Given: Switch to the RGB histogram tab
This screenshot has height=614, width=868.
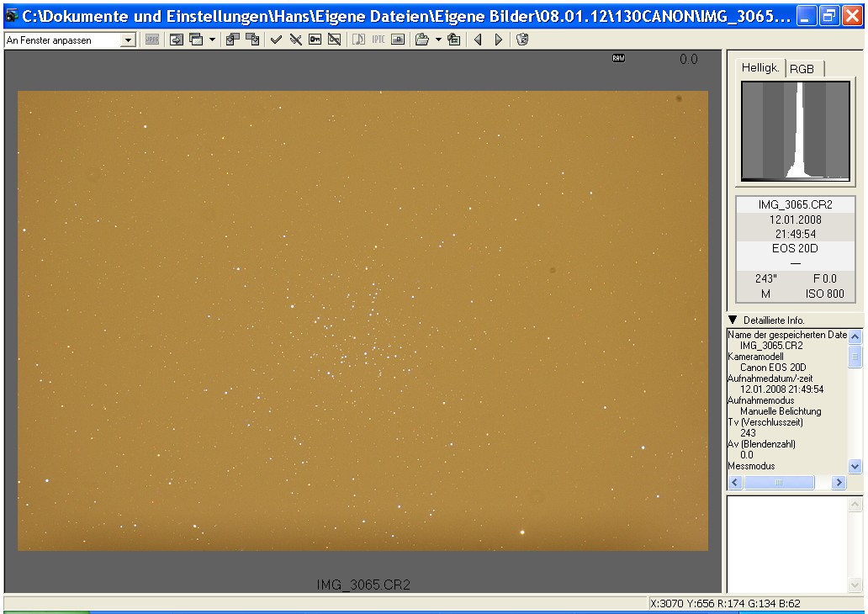Looking at the screenshot, I should click(805, 70).
